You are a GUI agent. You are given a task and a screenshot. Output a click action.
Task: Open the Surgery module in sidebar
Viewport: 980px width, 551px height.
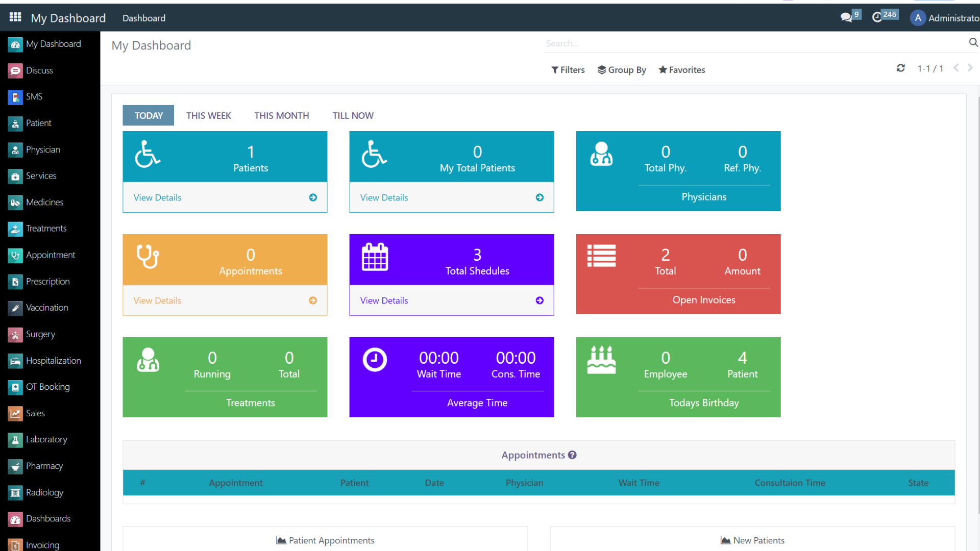(40, 334)
